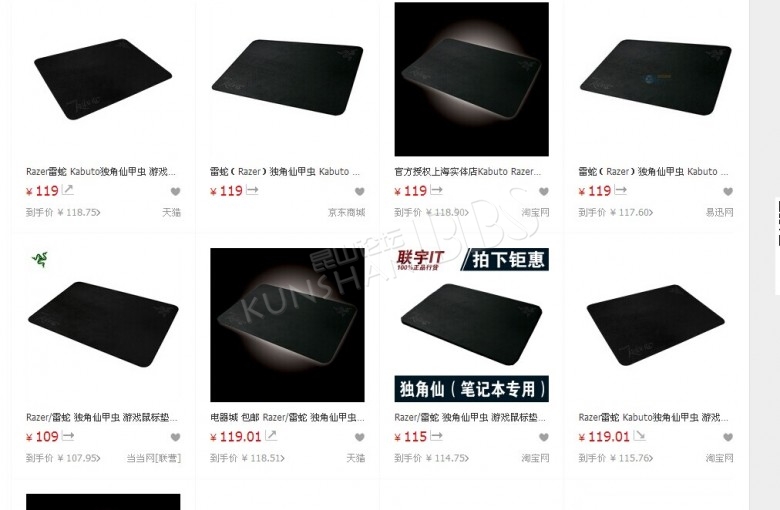780x510 pixels.
Task: Click the price trend icon beside ¥115
Action: pos(436,436)
